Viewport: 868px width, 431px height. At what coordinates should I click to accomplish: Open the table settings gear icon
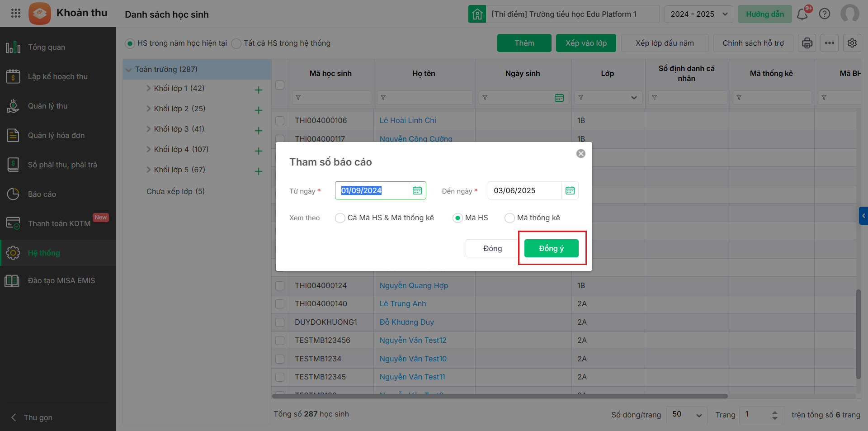point(852,43)
